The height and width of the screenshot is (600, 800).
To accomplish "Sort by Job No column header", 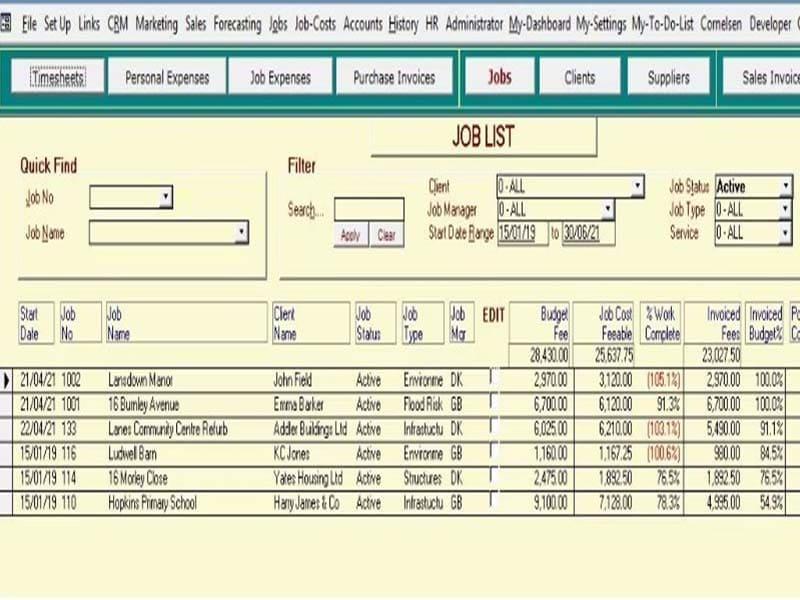I will click(81, 323).
